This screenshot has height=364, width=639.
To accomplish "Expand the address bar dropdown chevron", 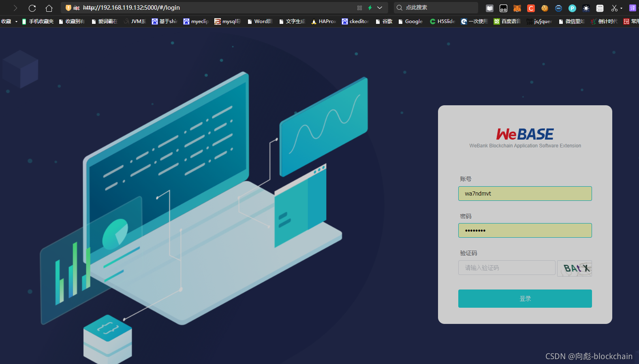I will click(380, 8).
